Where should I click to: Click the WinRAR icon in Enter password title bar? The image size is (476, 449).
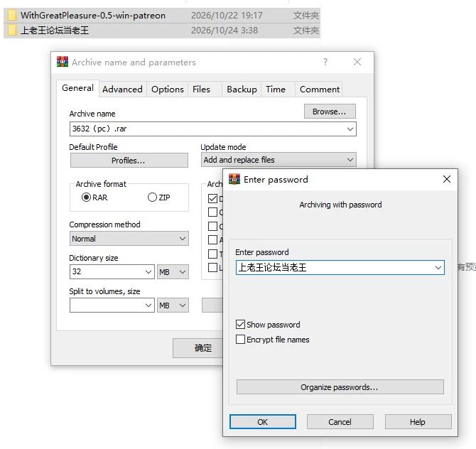coord(234,179)
